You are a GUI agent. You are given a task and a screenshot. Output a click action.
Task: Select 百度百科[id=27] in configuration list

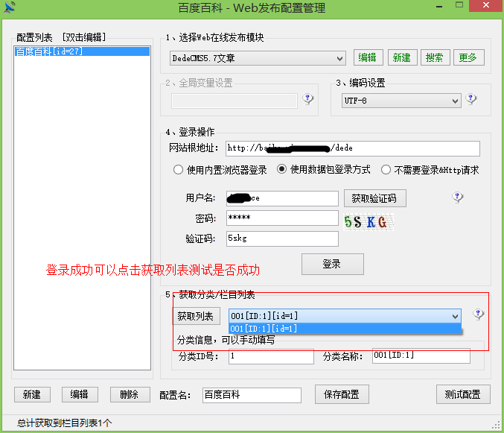[49, 51]
